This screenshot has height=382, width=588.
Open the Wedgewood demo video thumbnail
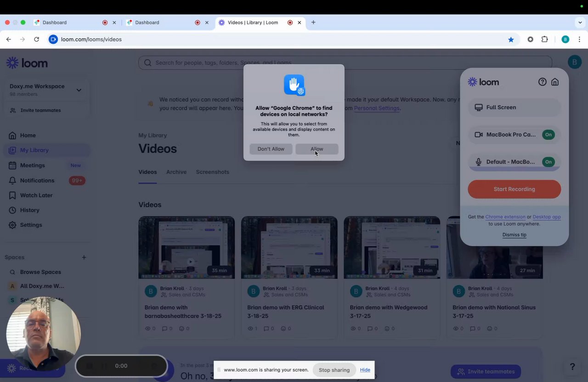[392, 247]
